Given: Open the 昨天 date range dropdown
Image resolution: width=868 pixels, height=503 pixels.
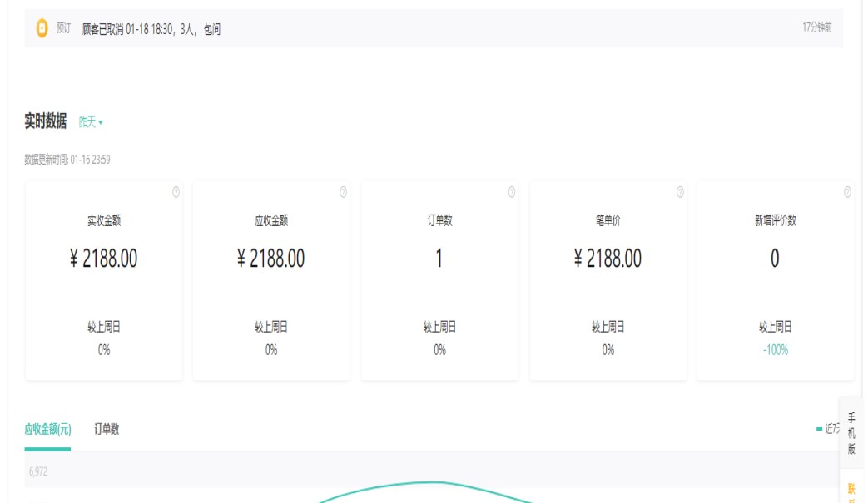Looking at the screenshot, I should click(x=91, y=122).
